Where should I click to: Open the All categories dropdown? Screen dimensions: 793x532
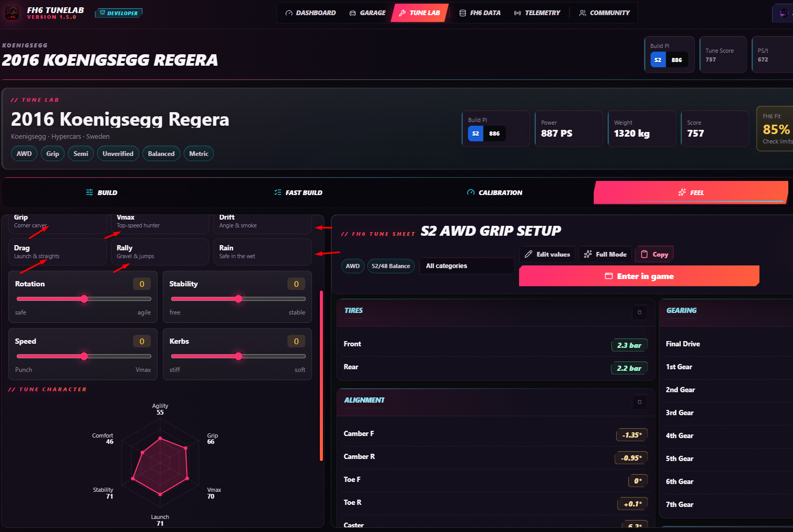[466, 266]
